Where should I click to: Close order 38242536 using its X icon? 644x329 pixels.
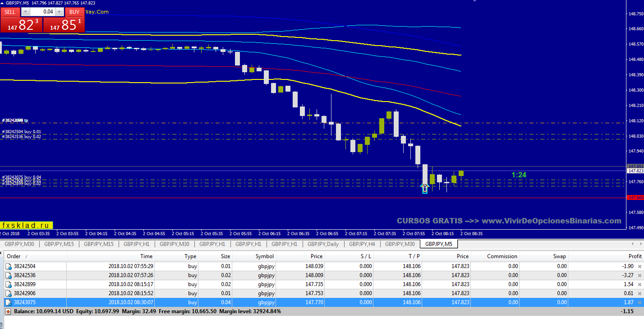click(x=639, y=276)
